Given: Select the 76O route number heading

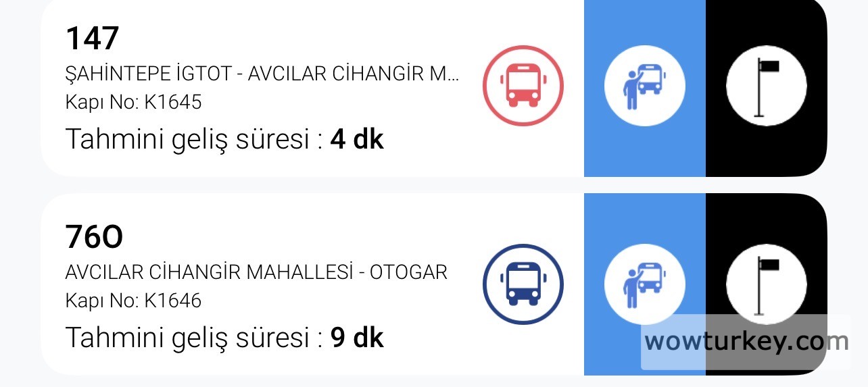Looking at the screenshot, I should pyautogui.click(x=95, y=236).
